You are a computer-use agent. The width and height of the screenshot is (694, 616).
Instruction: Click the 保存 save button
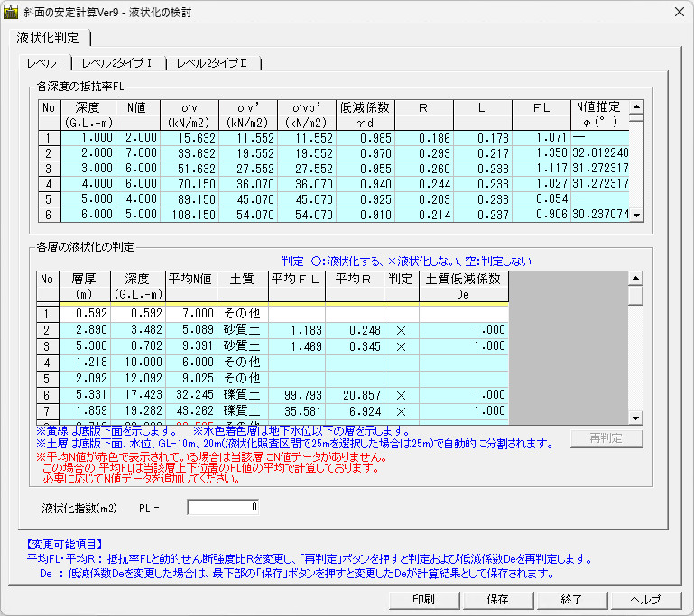(x=496, y=599)
